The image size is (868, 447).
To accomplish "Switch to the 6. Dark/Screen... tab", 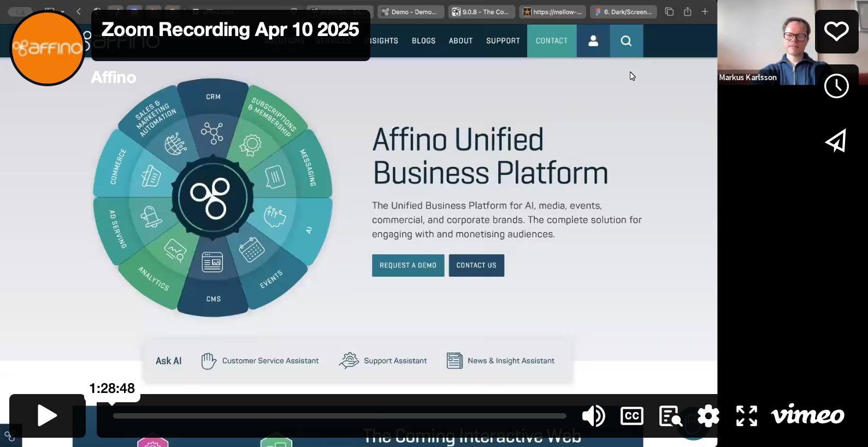I will tap(623, 11).
